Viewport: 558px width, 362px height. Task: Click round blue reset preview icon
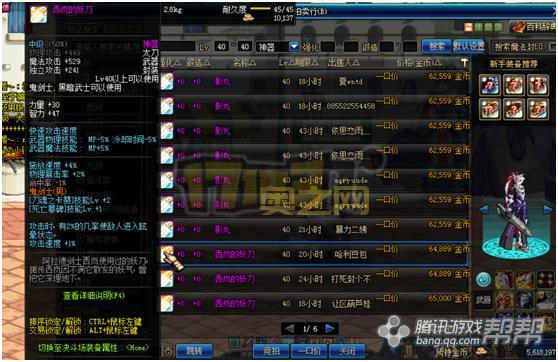tap(484, 280)
